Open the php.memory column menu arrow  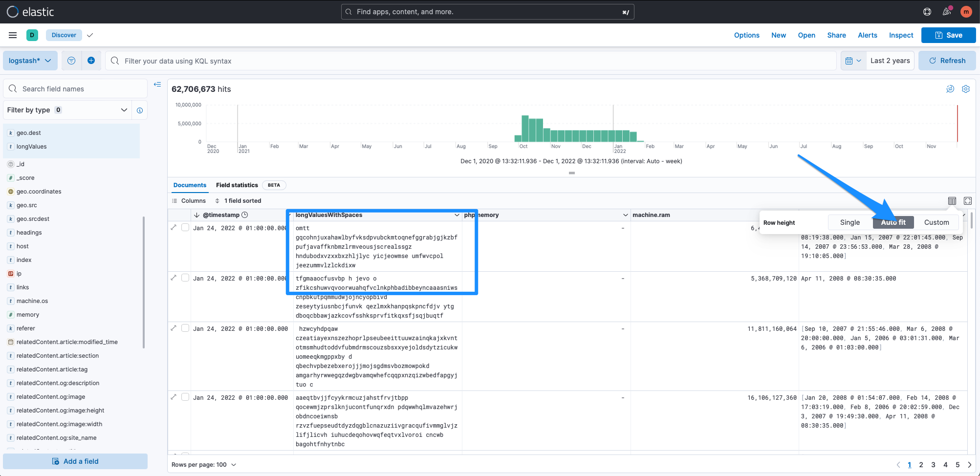625,215
